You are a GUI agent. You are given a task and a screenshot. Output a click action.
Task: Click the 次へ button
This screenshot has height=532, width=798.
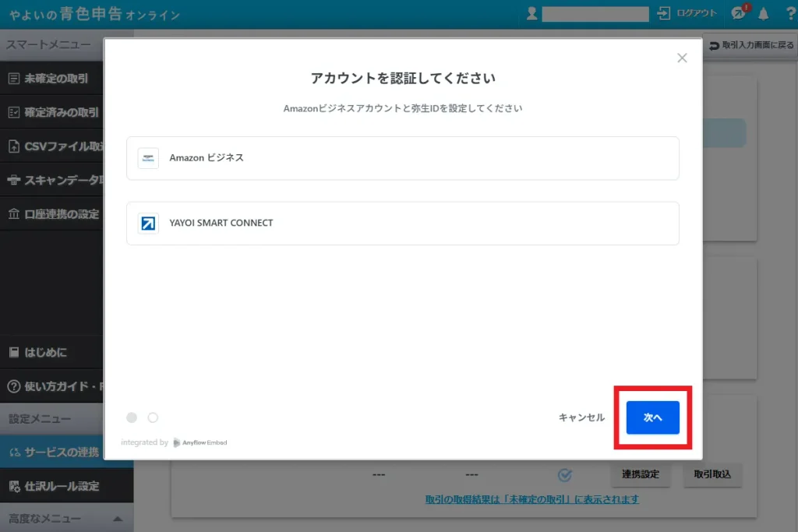coord(652,417)
